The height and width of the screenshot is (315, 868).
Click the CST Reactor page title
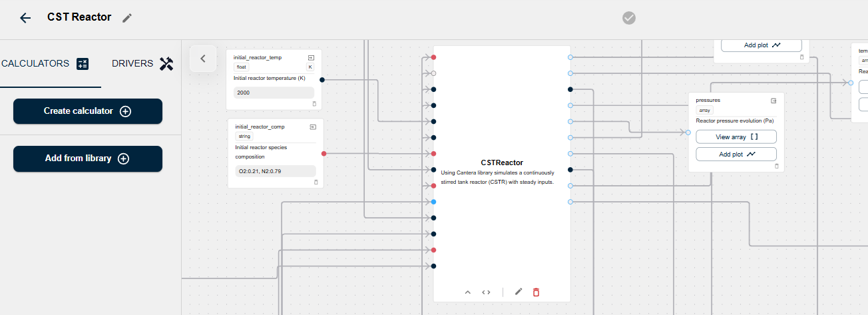[79, 17]
